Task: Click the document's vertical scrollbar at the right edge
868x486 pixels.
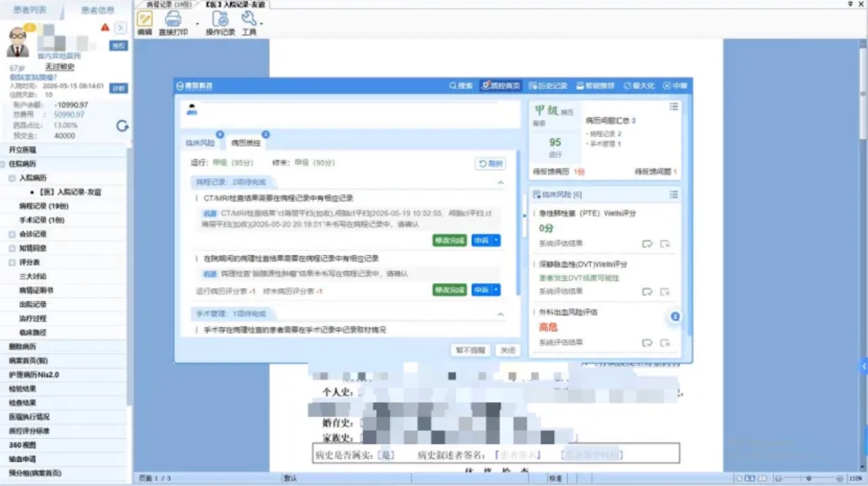Action: coord(863,94)
